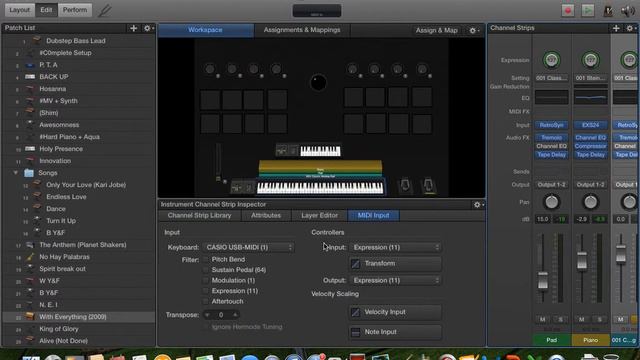640x360 pixels.
Task: Increase the Transpose value
Action: tap(235, 315)
